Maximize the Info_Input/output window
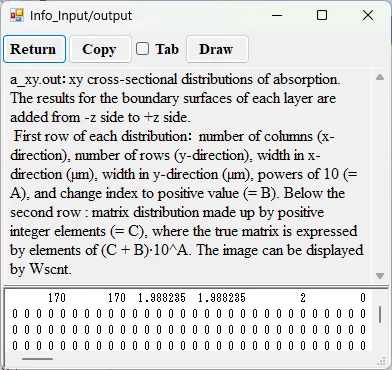392x370 pixels. click(x=322, y=15)
